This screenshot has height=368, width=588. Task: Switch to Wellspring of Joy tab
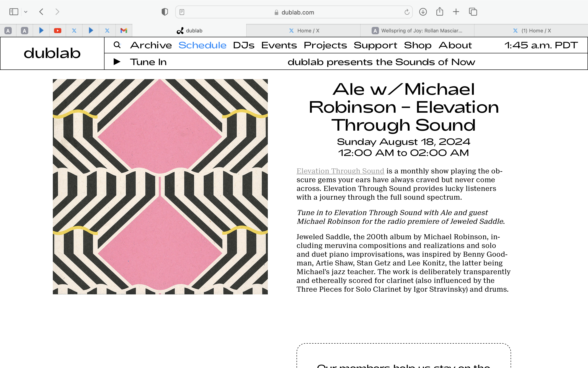tap(417, 31)
